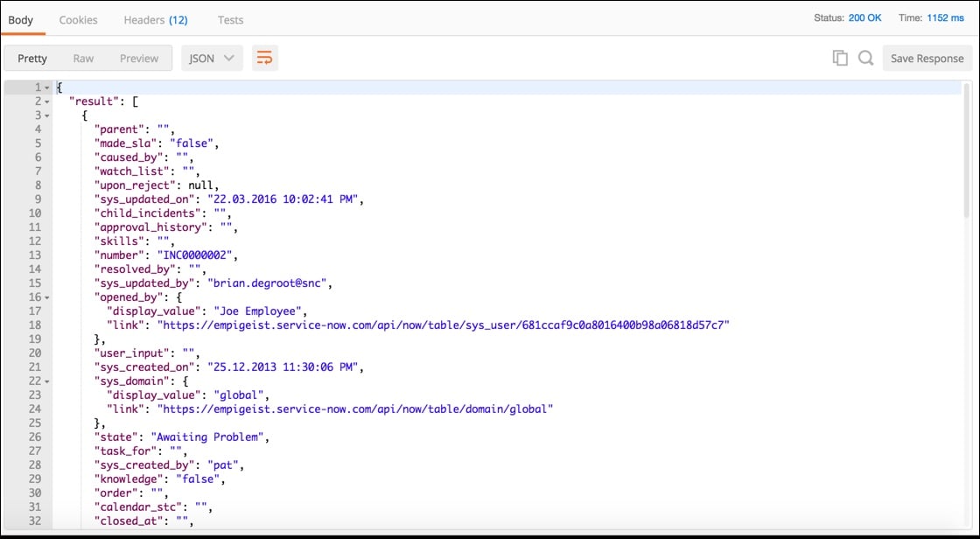
Task: Select the Body tab
Action: pos(21,19)
